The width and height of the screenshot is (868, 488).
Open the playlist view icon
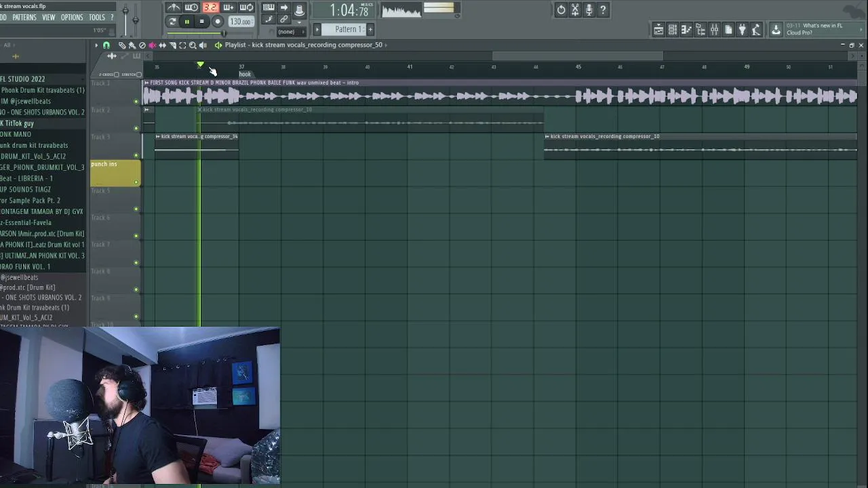tap(659, 30)
